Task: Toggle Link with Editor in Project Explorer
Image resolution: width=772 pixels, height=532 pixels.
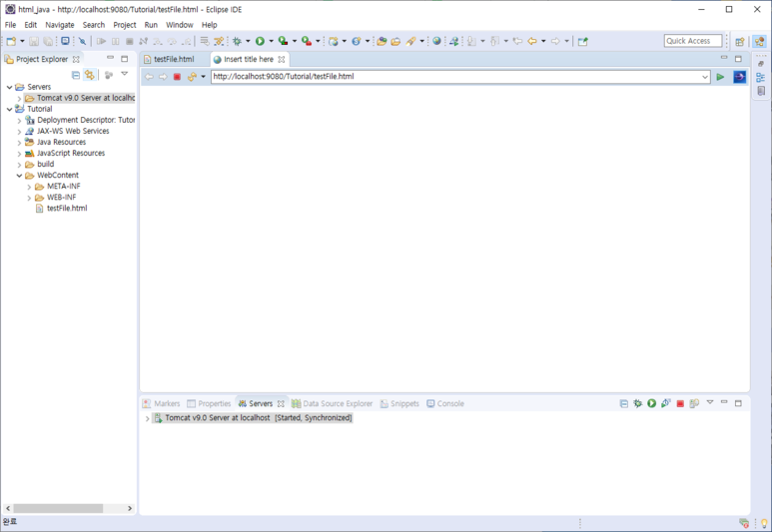Action: coord(89,75)
